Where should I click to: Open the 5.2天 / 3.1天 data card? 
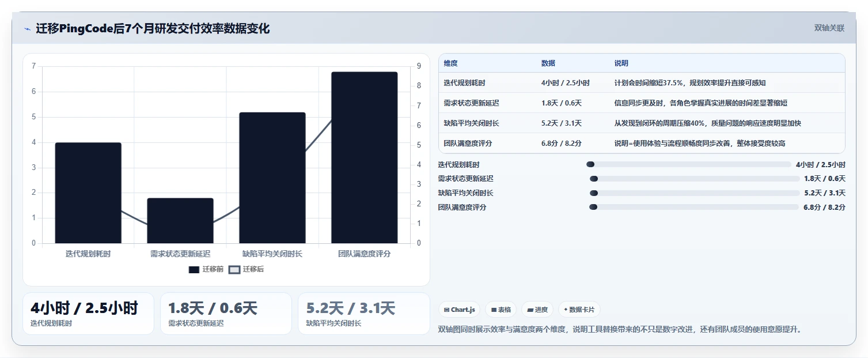click(364, 314)
